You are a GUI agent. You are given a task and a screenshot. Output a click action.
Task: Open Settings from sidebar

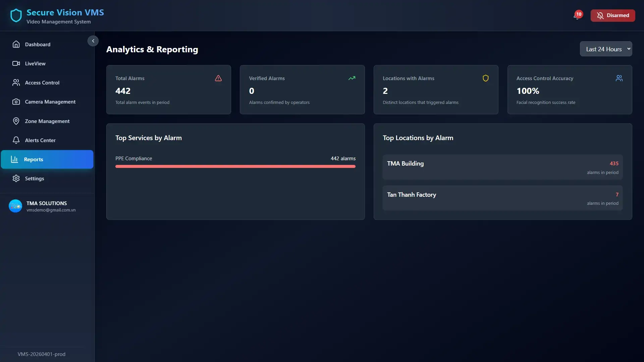click(x=47, y=178)
